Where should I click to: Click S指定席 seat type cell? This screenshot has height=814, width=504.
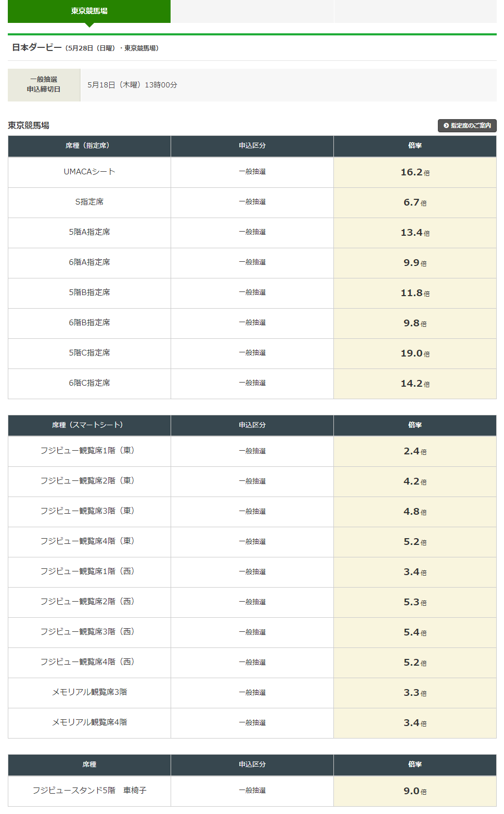pos(89,202)
